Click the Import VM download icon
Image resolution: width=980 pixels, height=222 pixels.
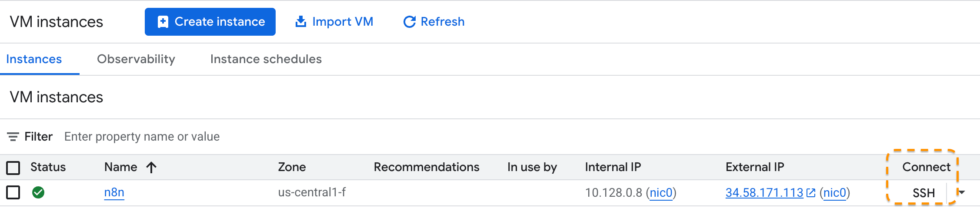(300, 22)
